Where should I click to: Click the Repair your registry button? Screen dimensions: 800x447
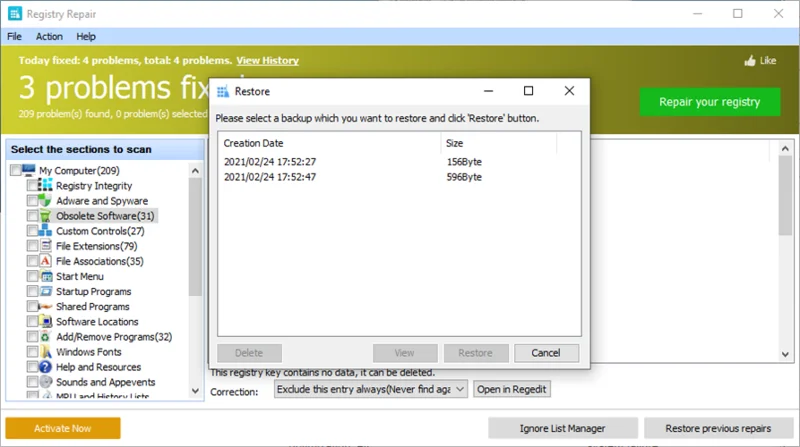click(x=710, y=102)
